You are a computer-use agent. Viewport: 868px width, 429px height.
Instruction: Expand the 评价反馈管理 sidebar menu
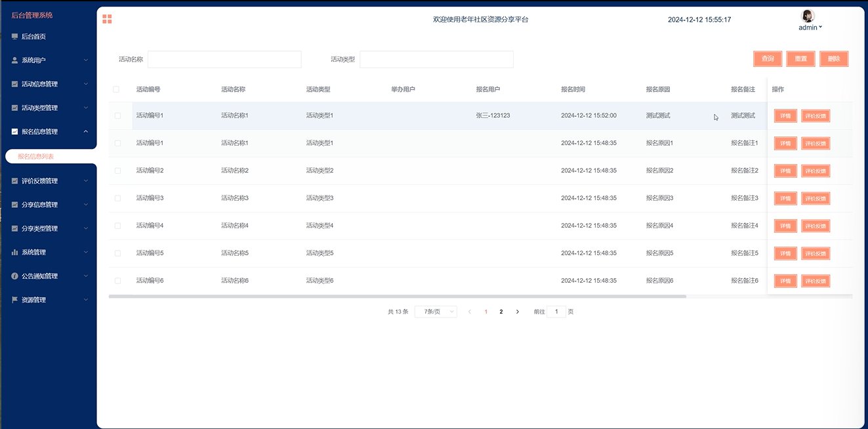pyautogui.click(x=48, y=181)
